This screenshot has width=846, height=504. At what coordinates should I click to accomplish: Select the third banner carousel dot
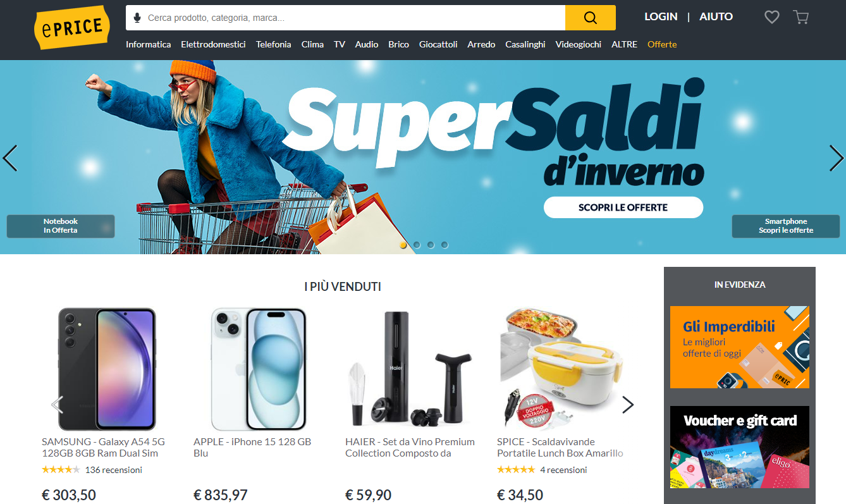click(x=431, y=245)
